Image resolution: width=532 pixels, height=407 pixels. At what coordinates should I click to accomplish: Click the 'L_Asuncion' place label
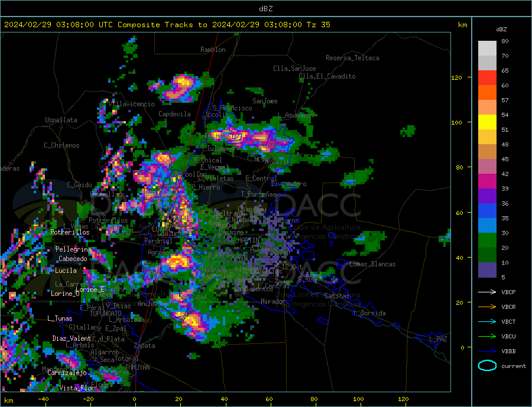(296, 116)
